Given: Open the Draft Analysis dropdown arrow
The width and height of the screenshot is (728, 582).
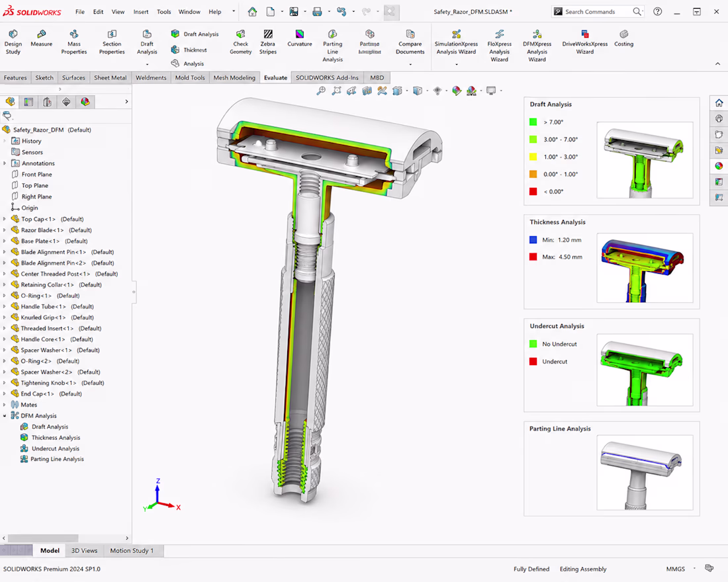Looking at the screenshot, I should coord(147,64).
